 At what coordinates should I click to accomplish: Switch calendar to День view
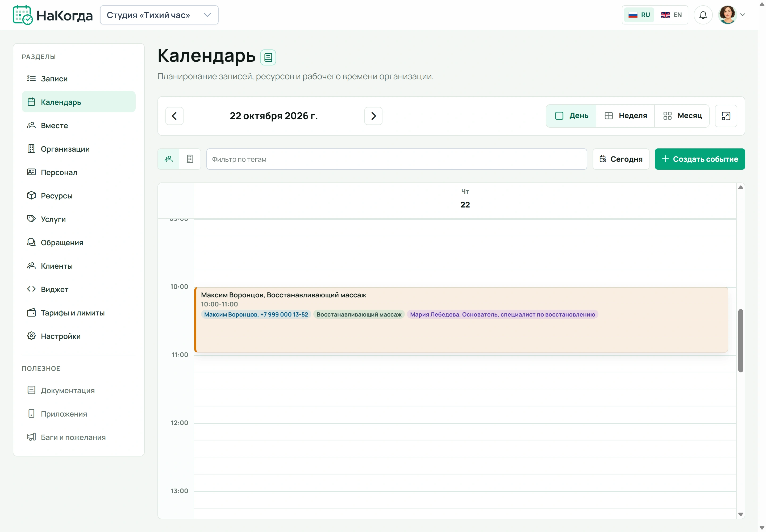[x=571, y=116]
